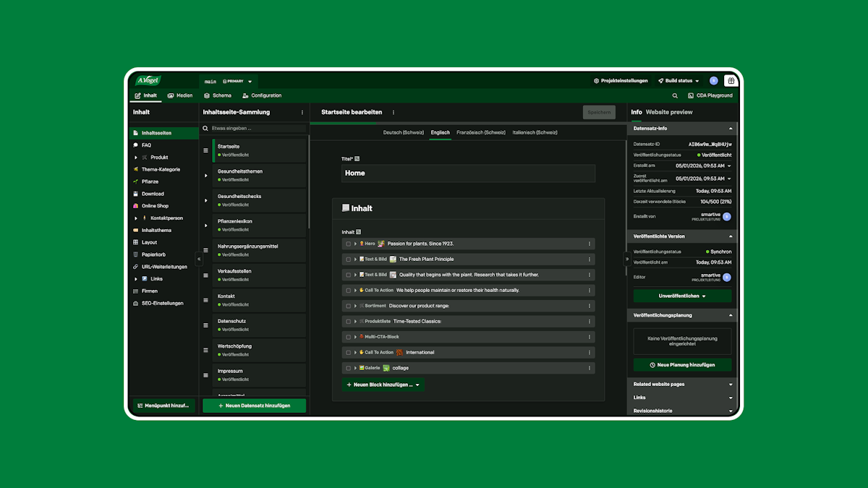Expand the Pflanzenlexikon record
This screenshot has height=488, width=868.
coord(205,226)
